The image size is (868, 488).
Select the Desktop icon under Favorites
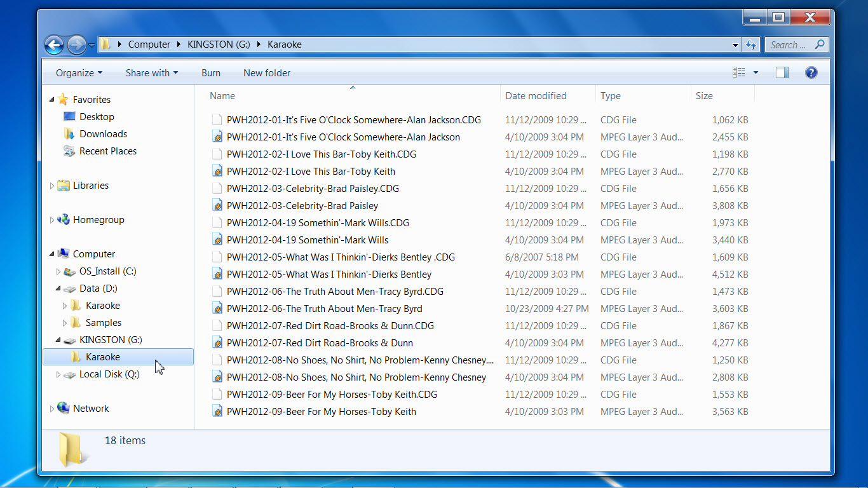(69, 117)
